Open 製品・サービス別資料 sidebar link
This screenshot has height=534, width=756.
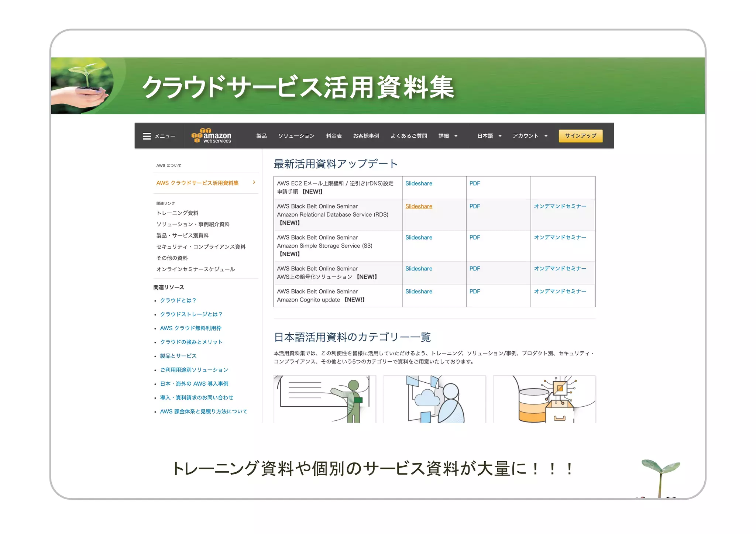click(x=182, y=235)
